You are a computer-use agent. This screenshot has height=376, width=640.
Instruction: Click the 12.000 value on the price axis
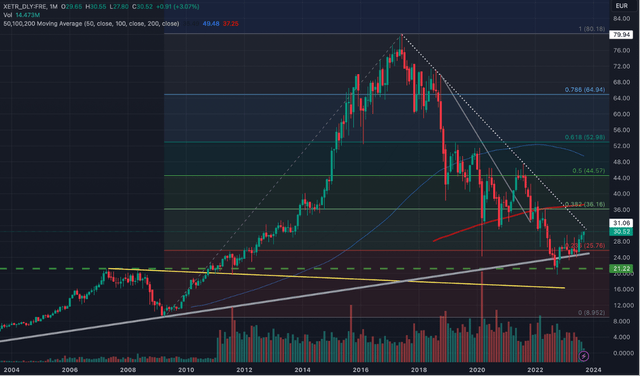point(622,305)
